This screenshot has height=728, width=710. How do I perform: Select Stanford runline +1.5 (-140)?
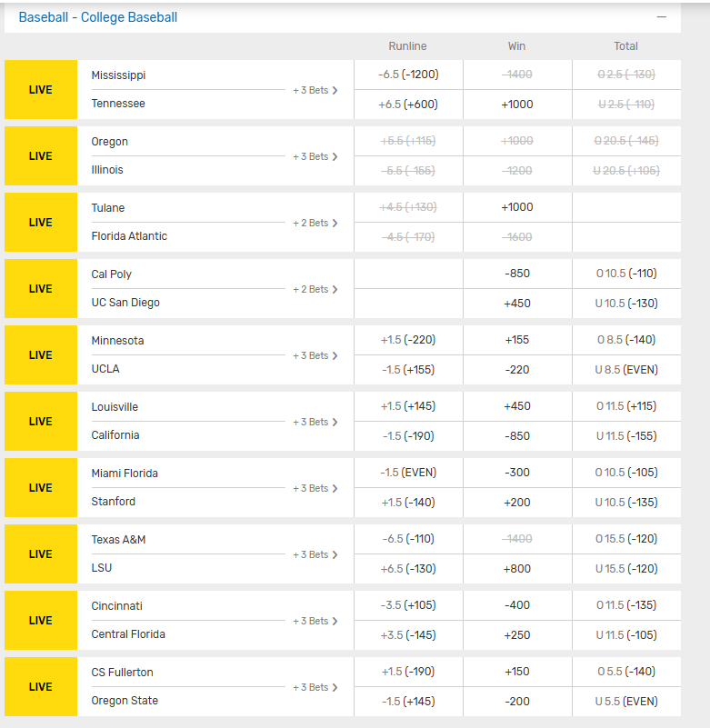click(408, 503)
